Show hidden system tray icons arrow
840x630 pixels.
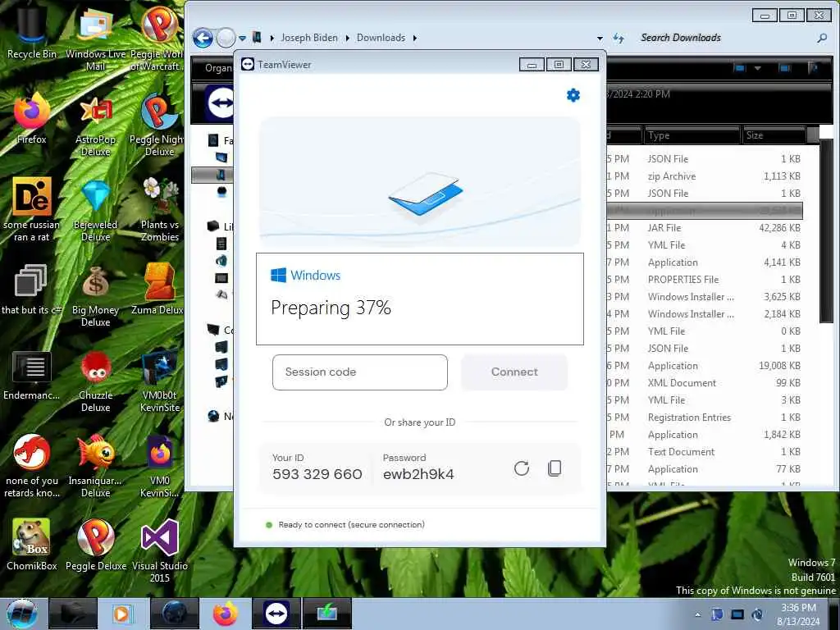click(697, 614)
